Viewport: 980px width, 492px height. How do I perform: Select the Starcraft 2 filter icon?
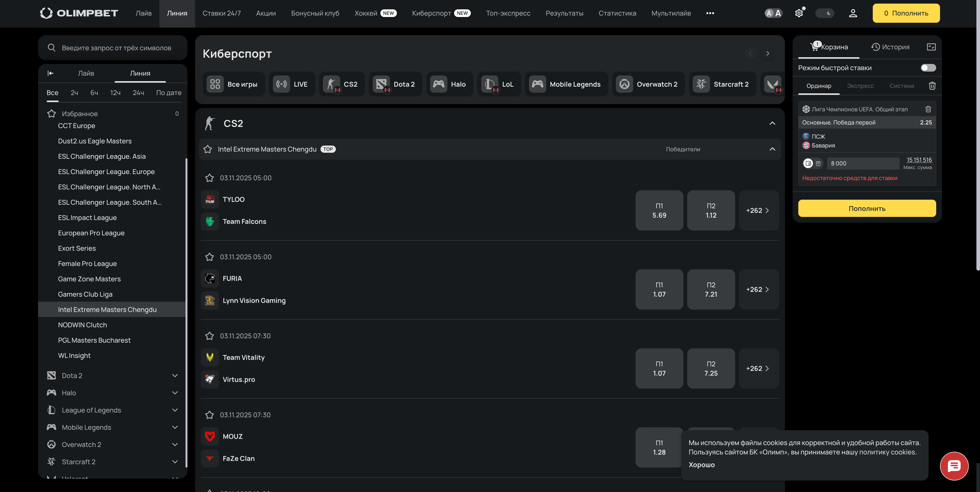pyautogui.click(x=701, y=84)
